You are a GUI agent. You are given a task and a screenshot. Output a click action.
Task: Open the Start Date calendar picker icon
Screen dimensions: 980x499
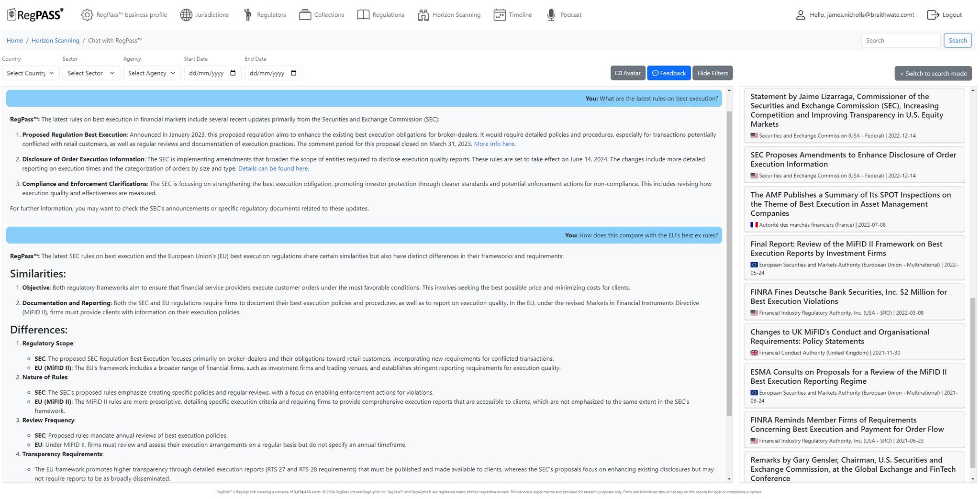pos(233,73)
